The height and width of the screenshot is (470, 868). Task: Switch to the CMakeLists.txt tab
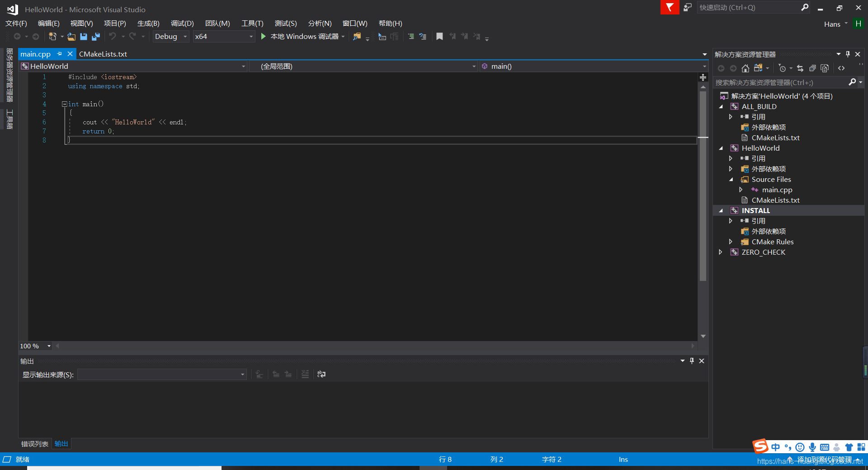[x=103, y=54]
